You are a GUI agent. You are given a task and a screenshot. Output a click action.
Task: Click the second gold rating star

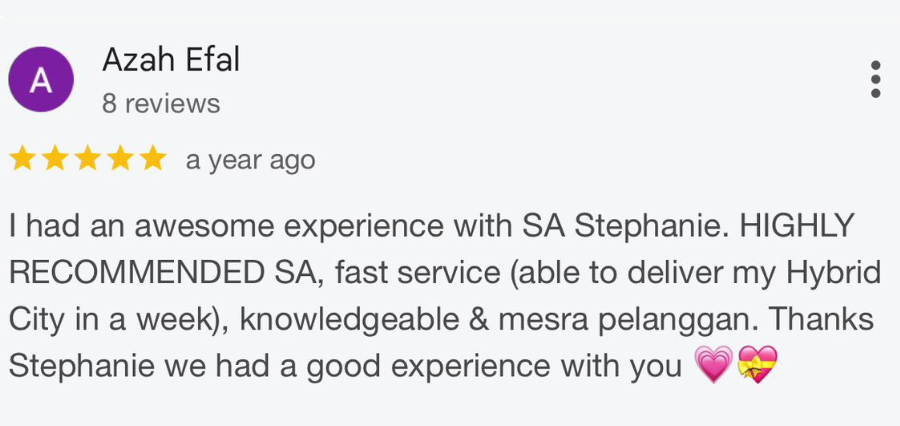[x=56, y=159]
